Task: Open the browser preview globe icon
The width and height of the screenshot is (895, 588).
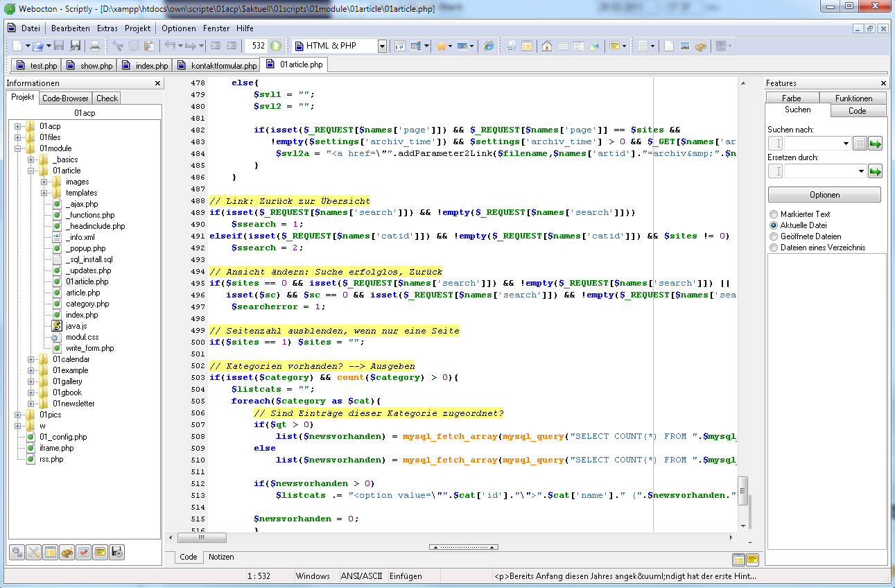Action: (489, 46)
